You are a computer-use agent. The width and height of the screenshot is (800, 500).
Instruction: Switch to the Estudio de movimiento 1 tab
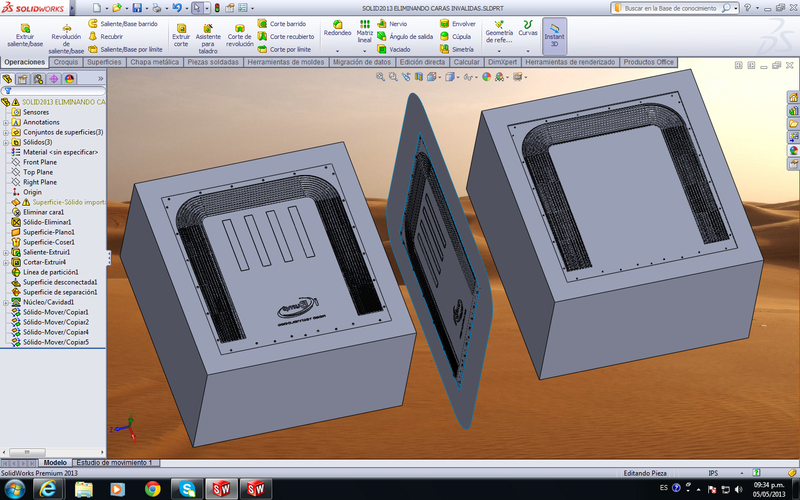[114, 463]
